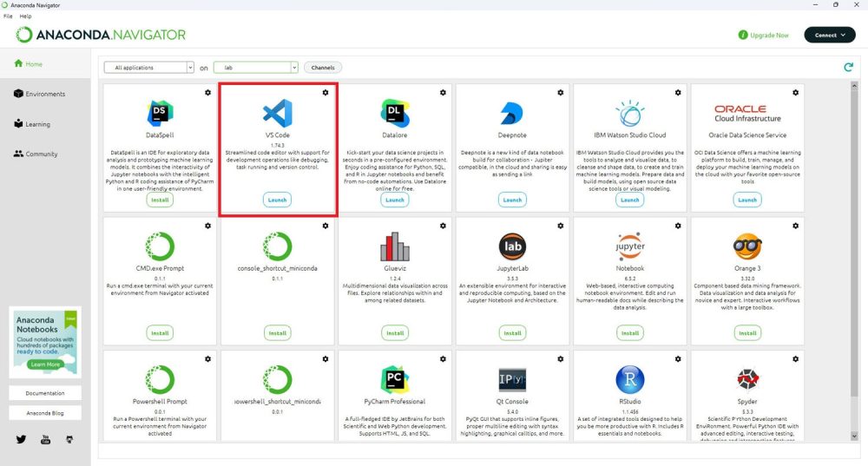The image size is (868, 466).
Task: Refresh the application list
Action: pos(848,68)
